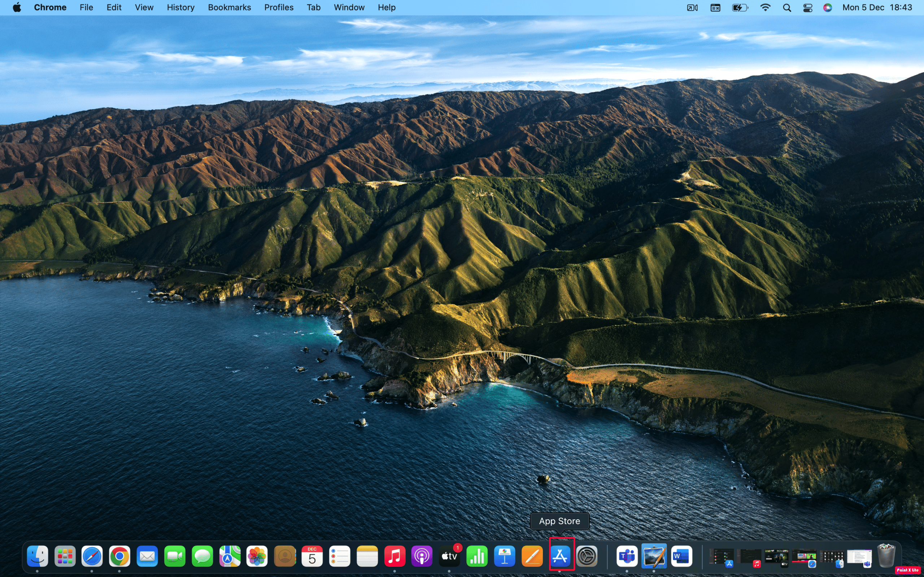Launch Numbers spreadsheet app
924x577 pixels.
[x=477, y=557]
